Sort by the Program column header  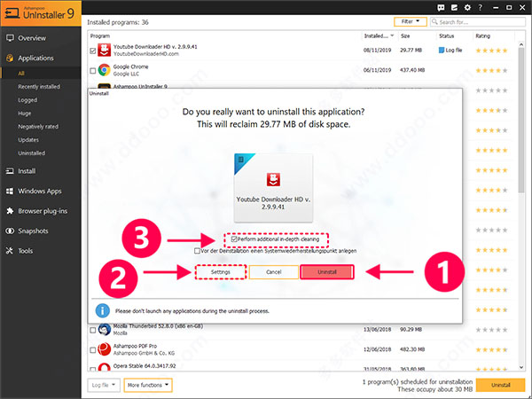pyautogui.click(x=100, y=36)
